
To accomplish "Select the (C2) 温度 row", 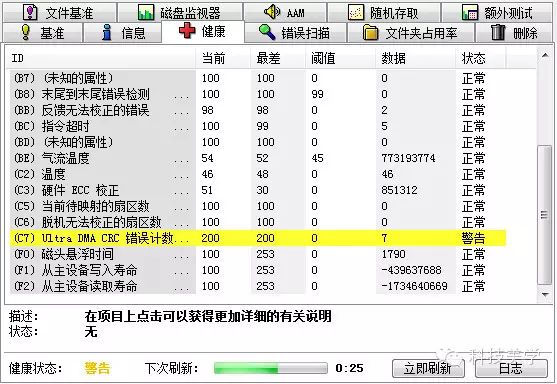I will (x=258, y=174).
